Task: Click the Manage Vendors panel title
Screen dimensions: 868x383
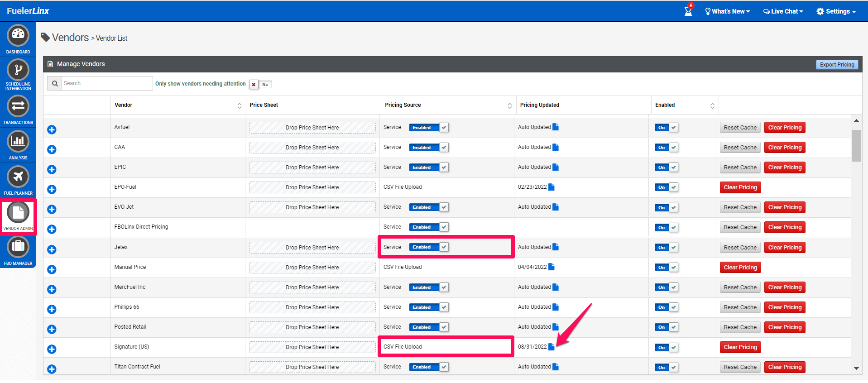Action: (x=81, y=64)
